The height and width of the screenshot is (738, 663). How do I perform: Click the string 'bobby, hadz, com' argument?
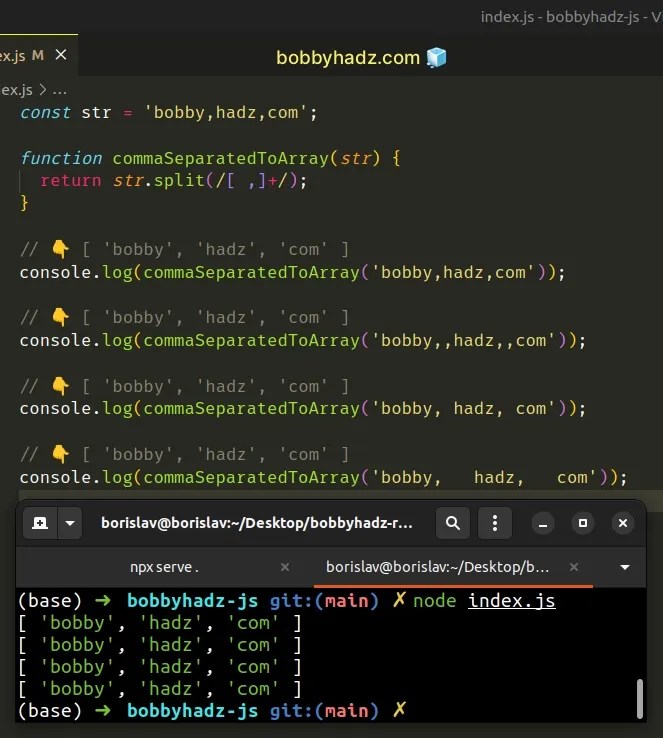[x=464, y=409]
